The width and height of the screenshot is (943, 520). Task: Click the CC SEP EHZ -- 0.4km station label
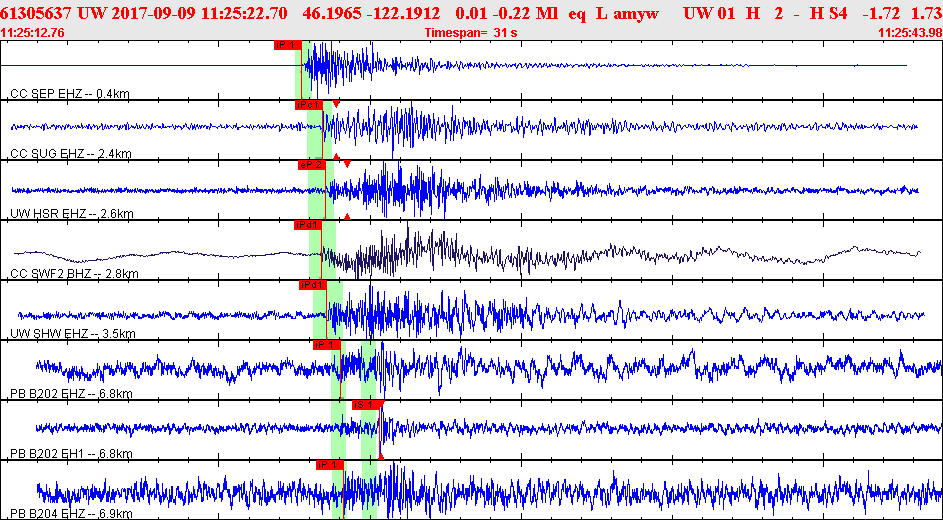point(70,94)
